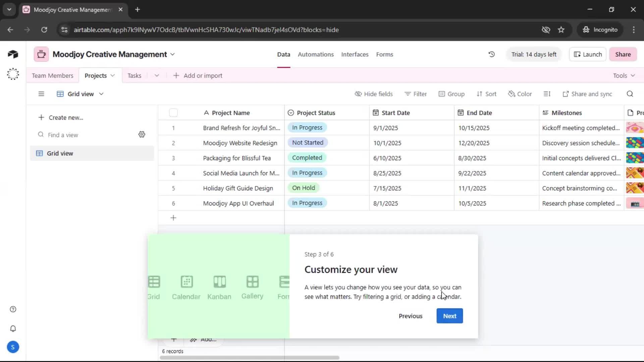Open Share and sync
Screen dimensions: 644x362
pos(587,94)
